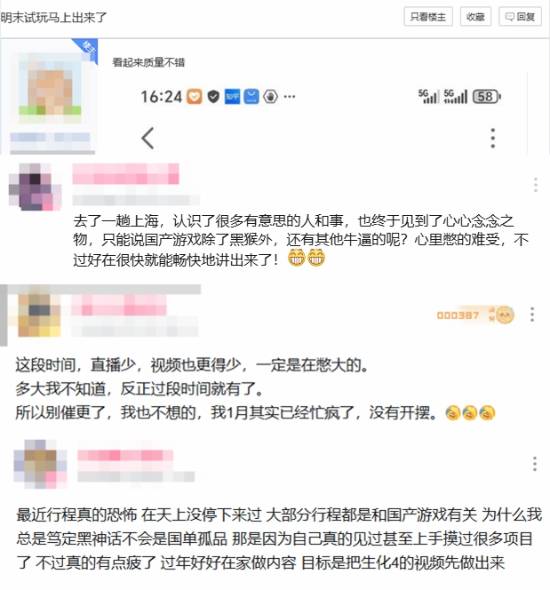
Task: Click the 只看楼主 button
Action: [428, 17]
